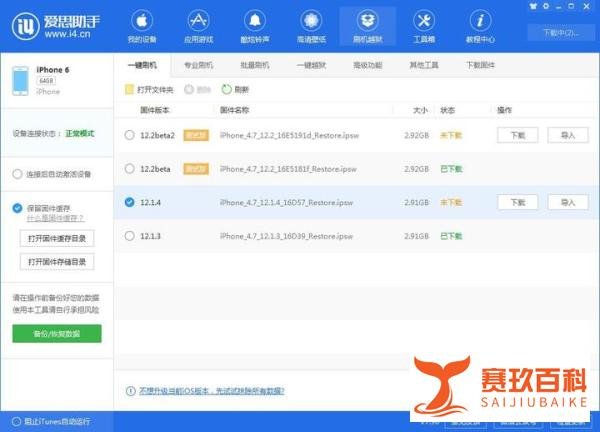The height and width of the screenshot is (432, 600).
Task: Open the Toolbox (工具箱) section
Action: tap(424, 27)
